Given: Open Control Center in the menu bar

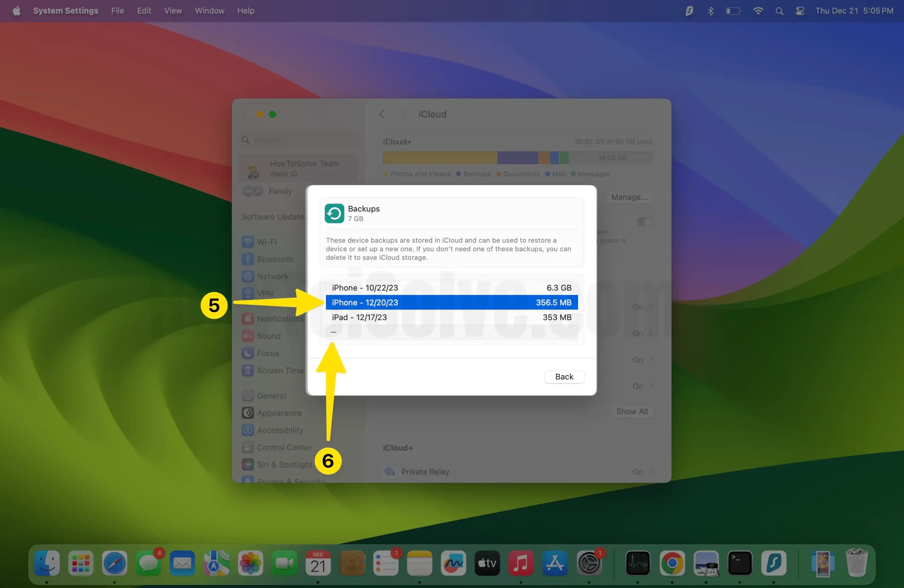Looking at the screenshot, I should 800,11.
